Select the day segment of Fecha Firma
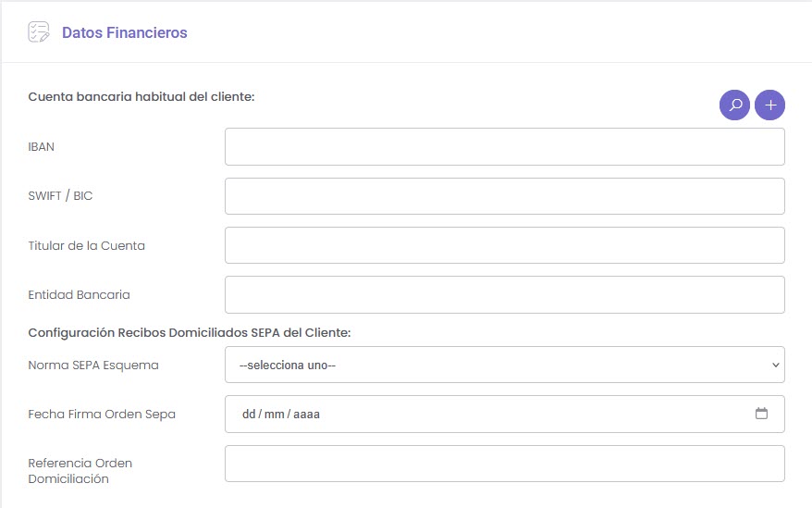 [x=248, y=415]
